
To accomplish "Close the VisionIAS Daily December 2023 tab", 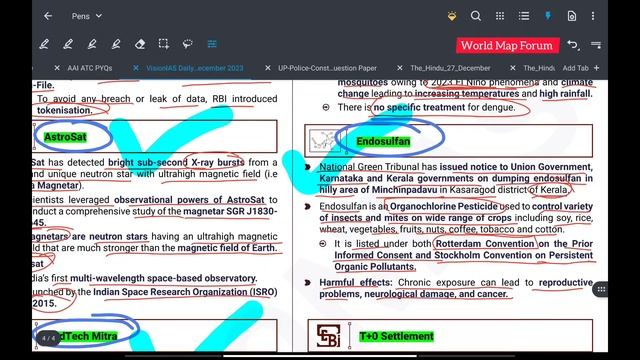I will 136,68.
